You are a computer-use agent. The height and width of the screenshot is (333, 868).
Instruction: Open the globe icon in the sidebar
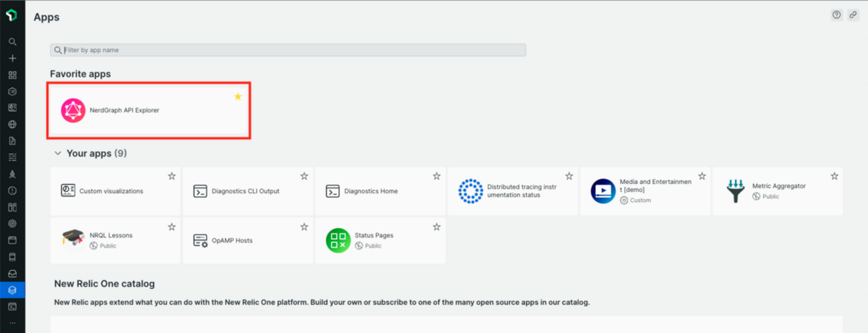point(12,124)
